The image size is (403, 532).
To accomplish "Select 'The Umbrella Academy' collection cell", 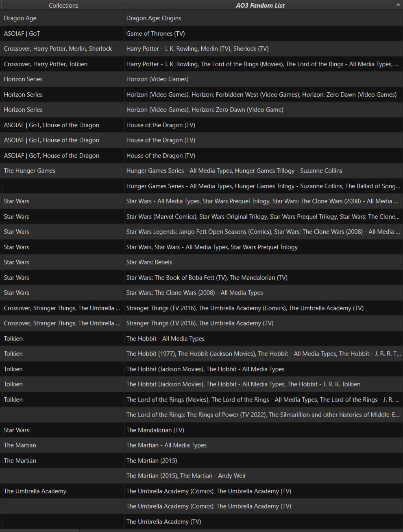I will (x=63, y=491).
